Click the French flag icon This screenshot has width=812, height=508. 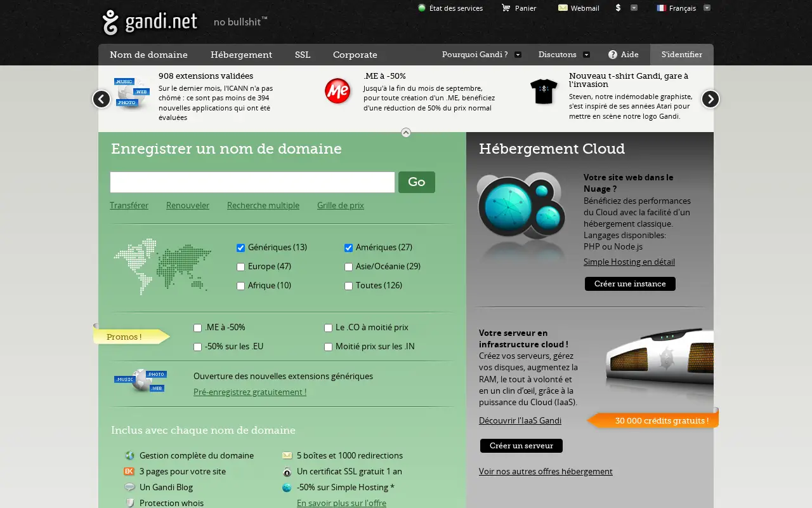[661, 8]
